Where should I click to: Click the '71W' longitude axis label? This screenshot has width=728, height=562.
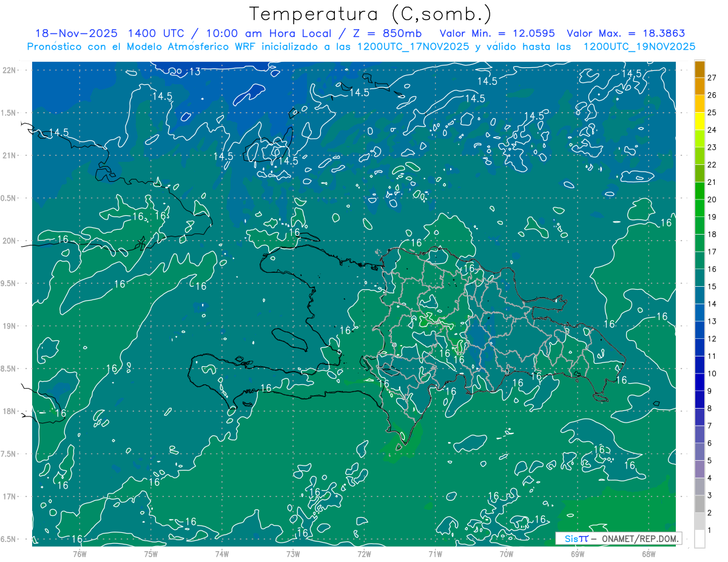(435, 554)
